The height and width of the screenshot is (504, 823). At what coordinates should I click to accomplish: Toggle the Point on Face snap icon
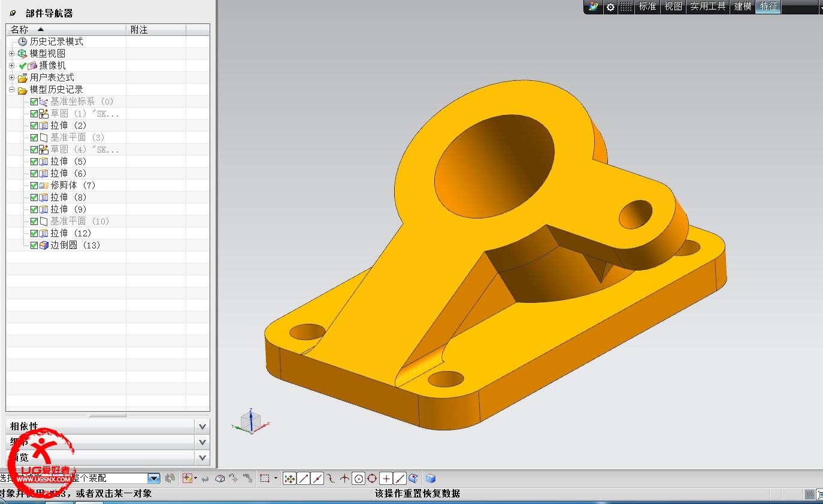click(x=413, y=478)
